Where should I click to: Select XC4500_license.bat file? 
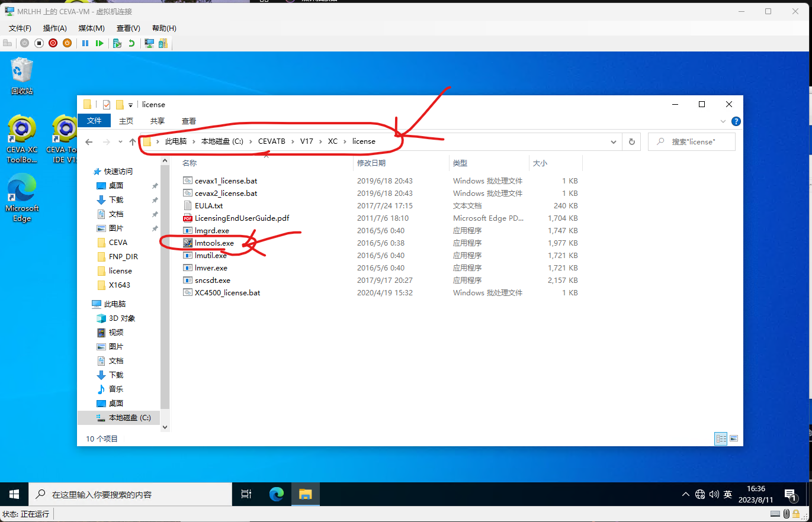(227, 293)
